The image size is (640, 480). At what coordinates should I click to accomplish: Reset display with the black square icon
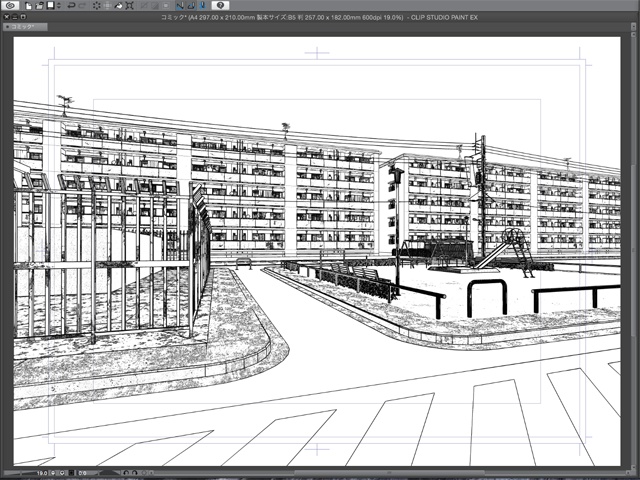71,473
